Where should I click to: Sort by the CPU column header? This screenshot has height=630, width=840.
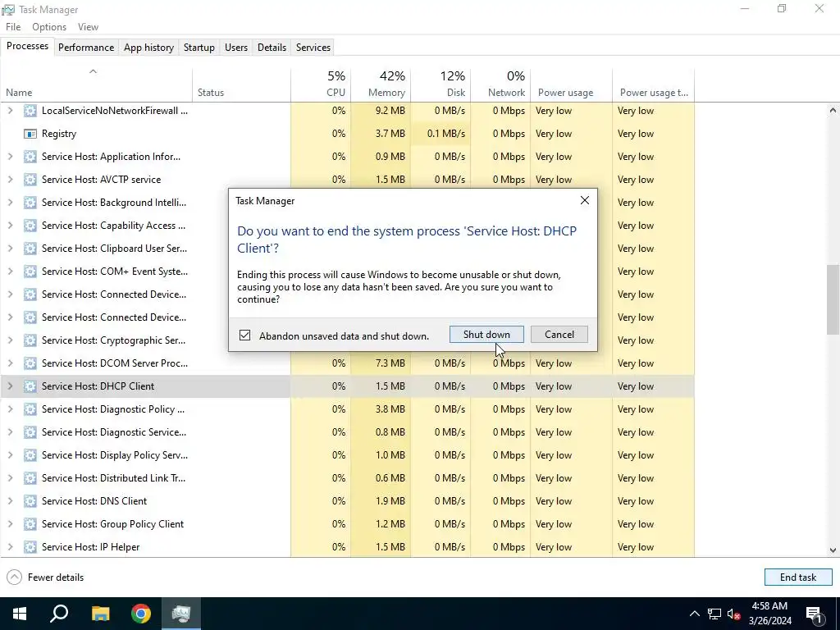pyautogui.click(x=321, y=84)
